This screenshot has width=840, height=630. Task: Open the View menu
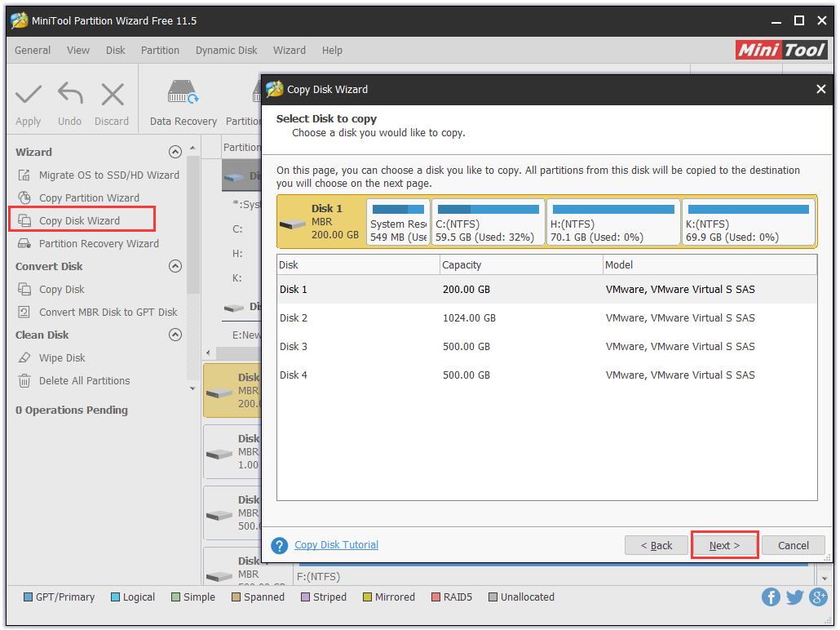(x=78, y=51)
